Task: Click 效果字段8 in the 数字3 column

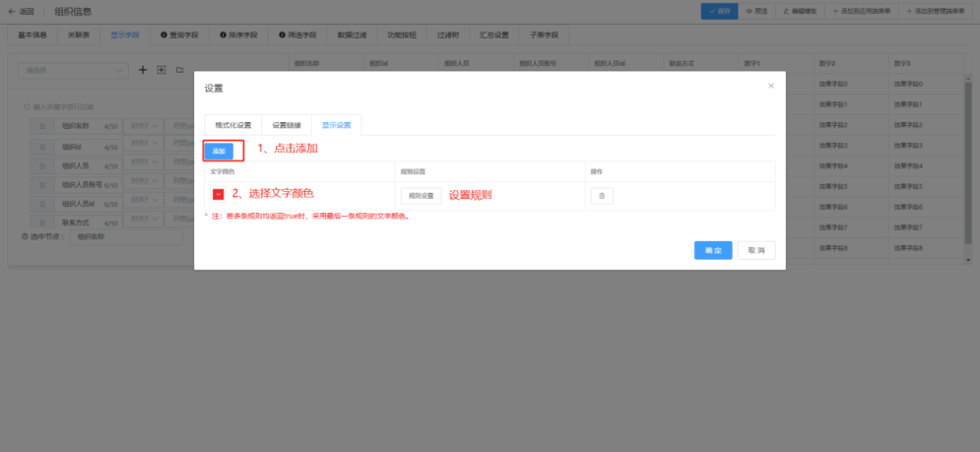Action: [908, 248]
